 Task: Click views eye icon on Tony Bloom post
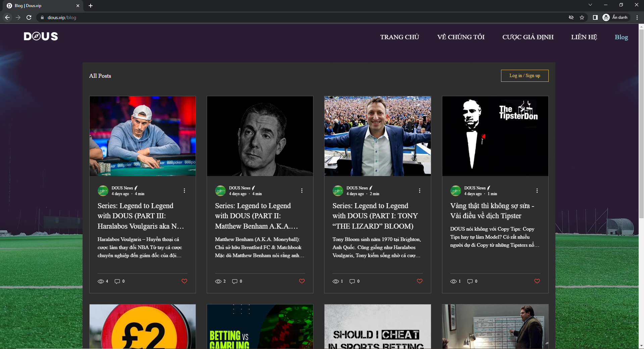pos(336,281)
